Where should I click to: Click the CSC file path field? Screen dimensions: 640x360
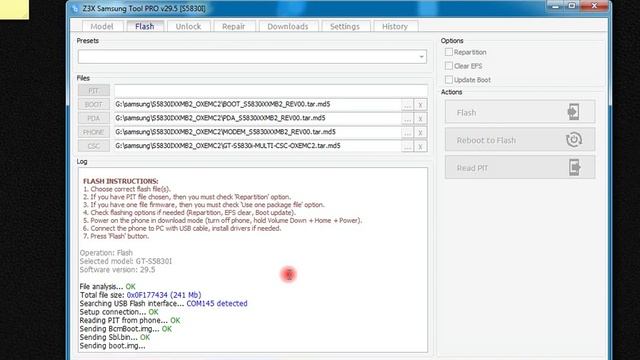point(257,146)
